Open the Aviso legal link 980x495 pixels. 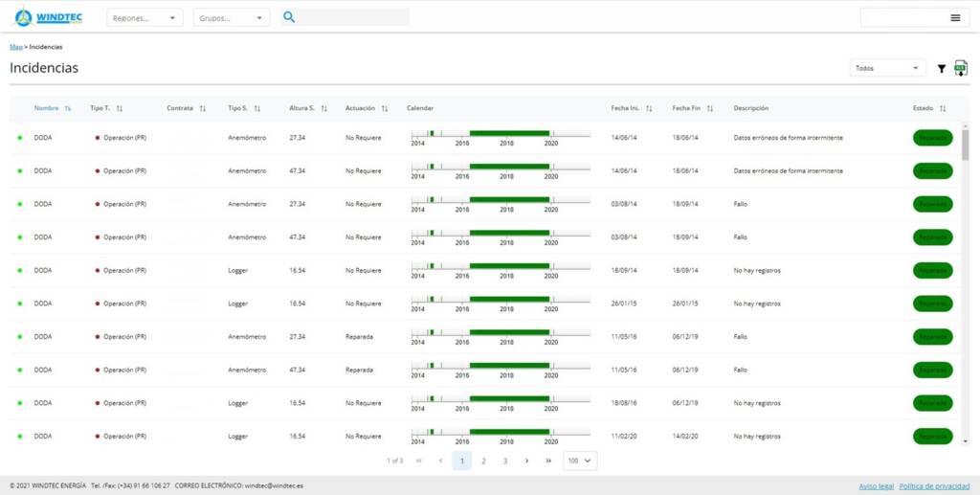[x=876, y=485]
